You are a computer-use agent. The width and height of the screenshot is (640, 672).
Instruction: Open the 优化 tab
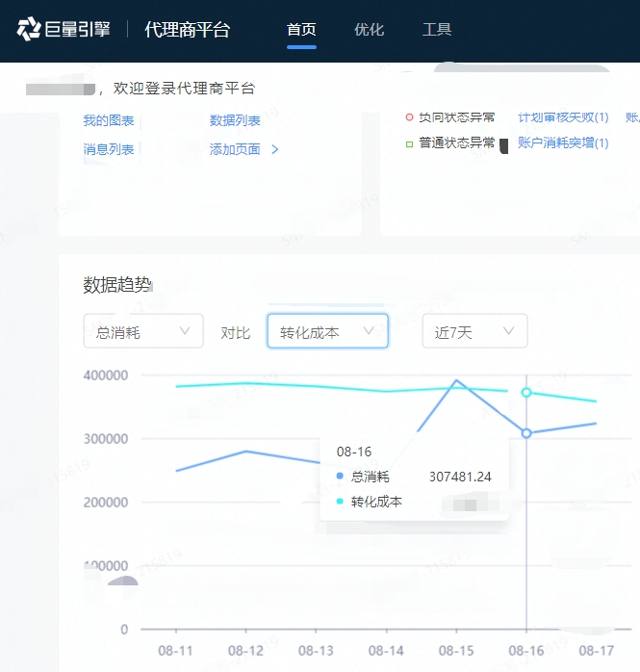[369, 30]
